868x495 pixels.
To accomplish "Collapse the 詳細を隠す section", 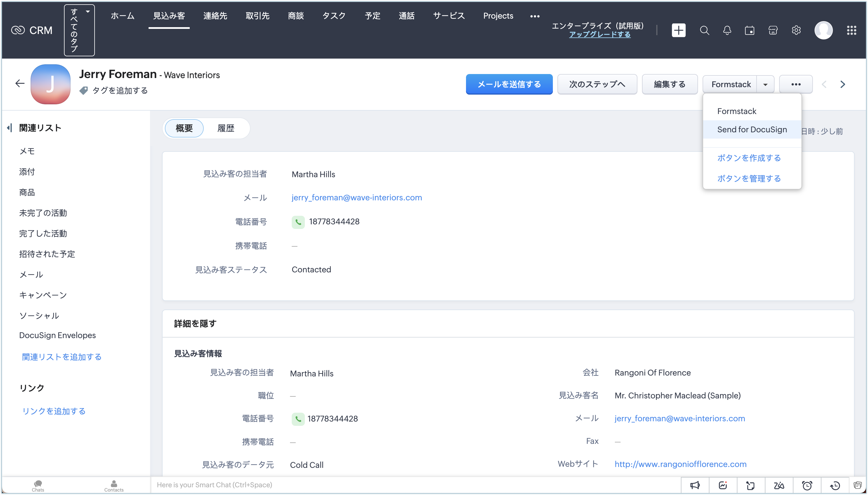I will [x=195, y=323].
